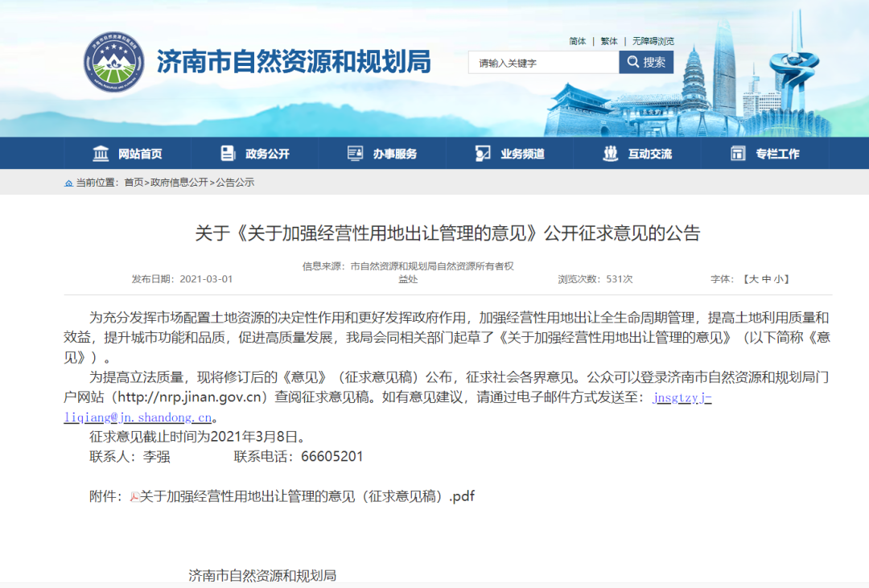Open 网站首页 menu item
Viewport: 869px width, 588px height.
click(x=127, y=154)
